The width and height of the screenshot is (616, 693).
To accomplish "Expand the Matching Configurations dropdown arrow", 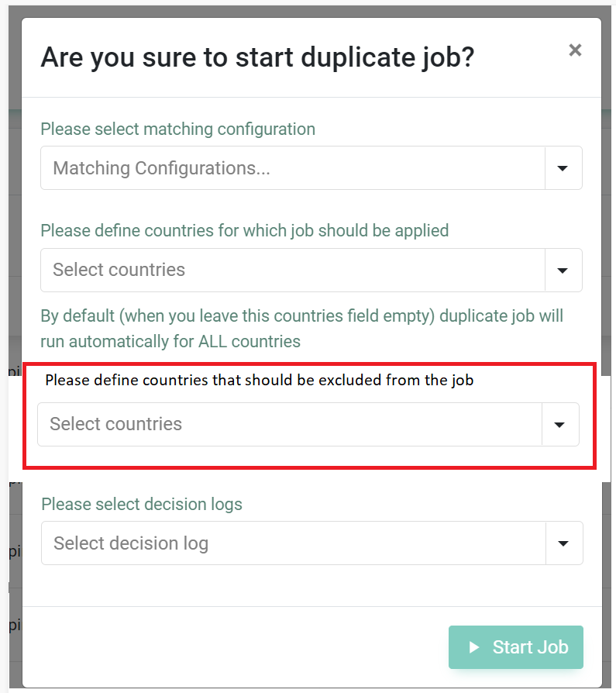I will [563, 168].
